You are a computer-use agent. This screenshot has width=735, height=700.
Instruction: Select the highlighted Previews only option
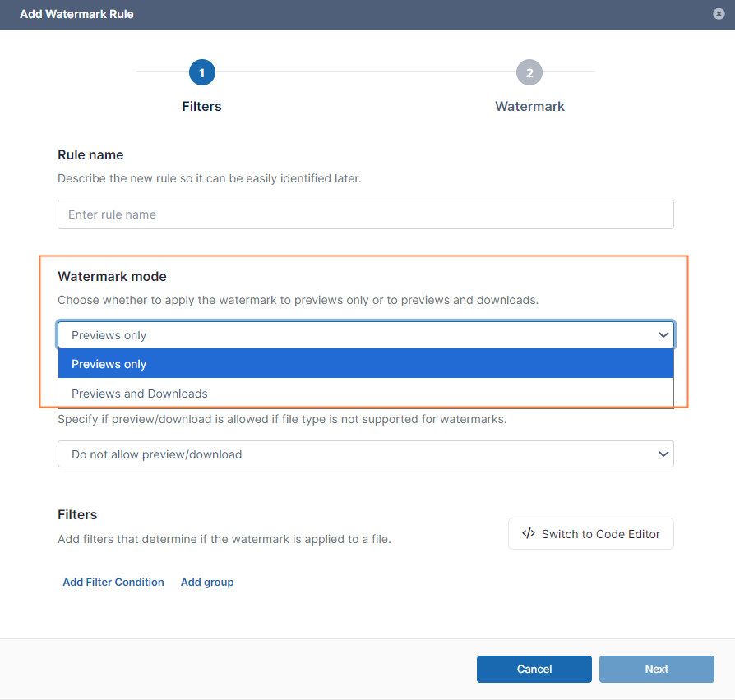pos(366,364)
